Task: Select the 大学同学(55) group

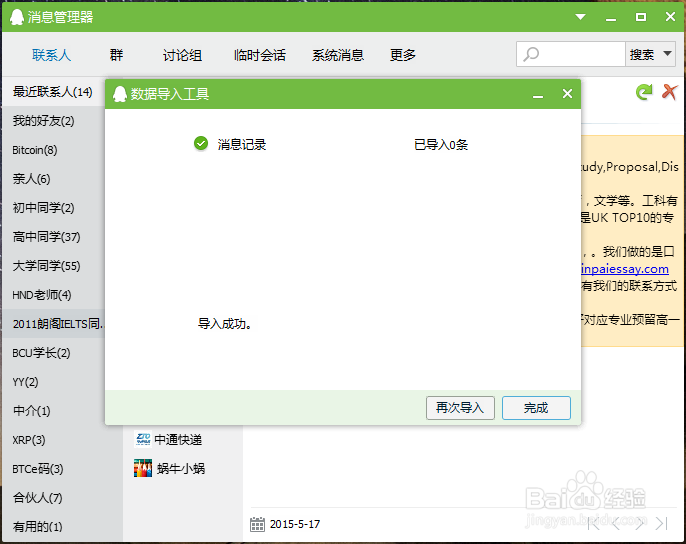Action: tap(53, 266)
